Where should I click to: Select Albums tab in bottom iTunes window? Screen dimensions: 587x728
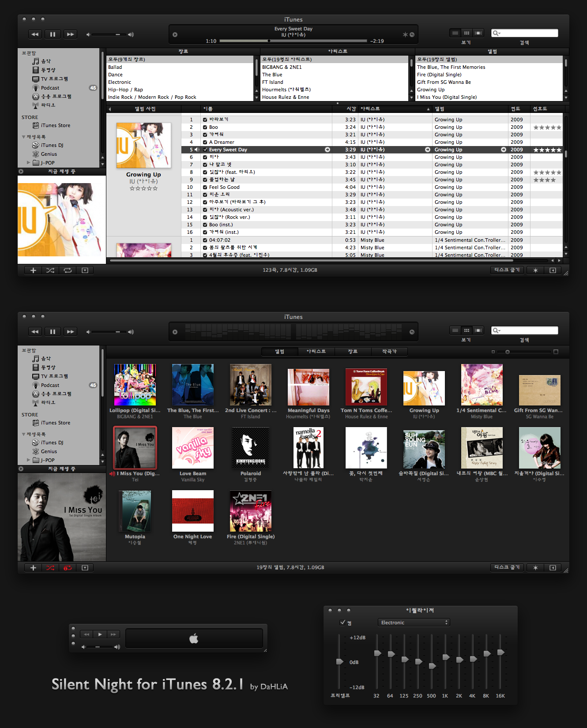(x=280, y=352)
